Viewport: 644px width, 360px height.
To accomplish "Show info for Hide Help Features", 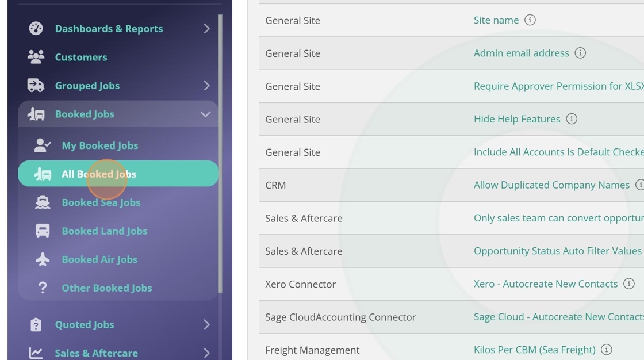I will [x=572, y=119].
